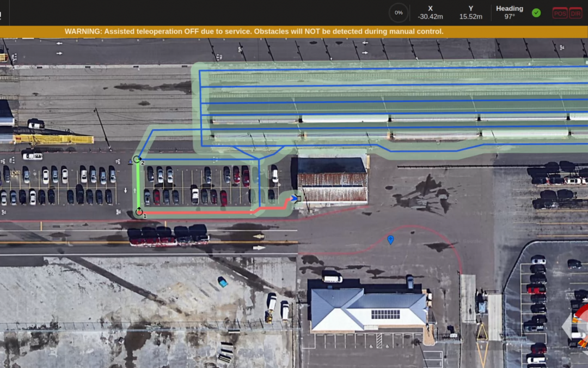
Task: Click the X position readout
Action: 430,13
